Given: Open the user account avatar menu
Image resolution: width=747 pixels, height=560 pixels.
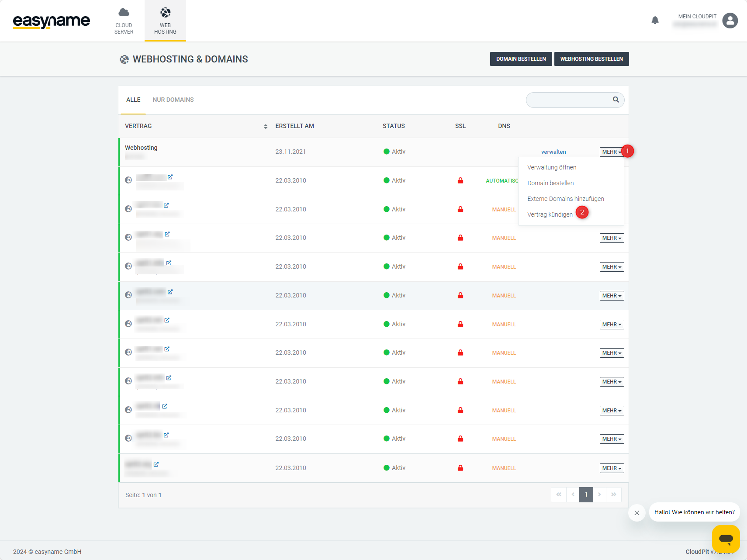Looking at the screenshot, I should 730,21.
